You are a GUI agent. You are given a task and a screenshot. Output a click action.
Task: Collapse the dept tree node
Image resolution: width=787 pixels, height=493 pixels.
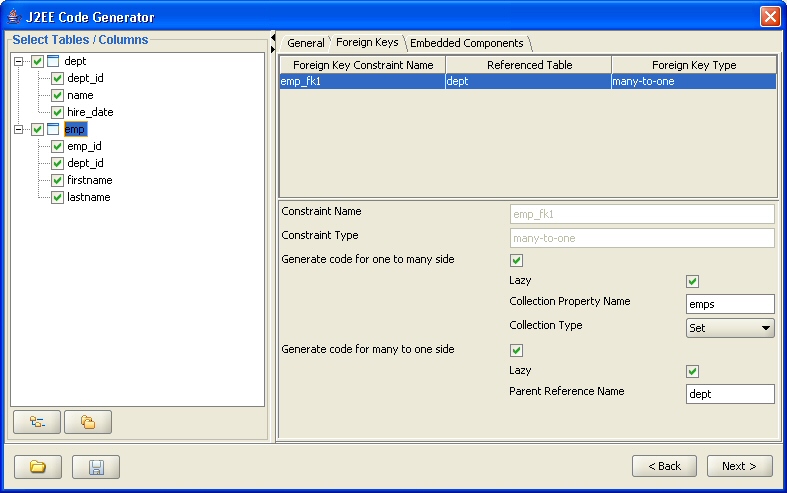click(19, 61)
